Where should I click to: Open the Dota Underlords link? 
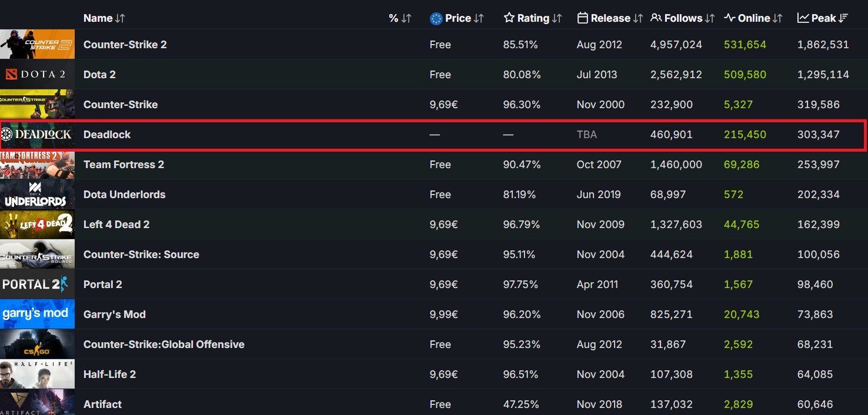[125, 195]
